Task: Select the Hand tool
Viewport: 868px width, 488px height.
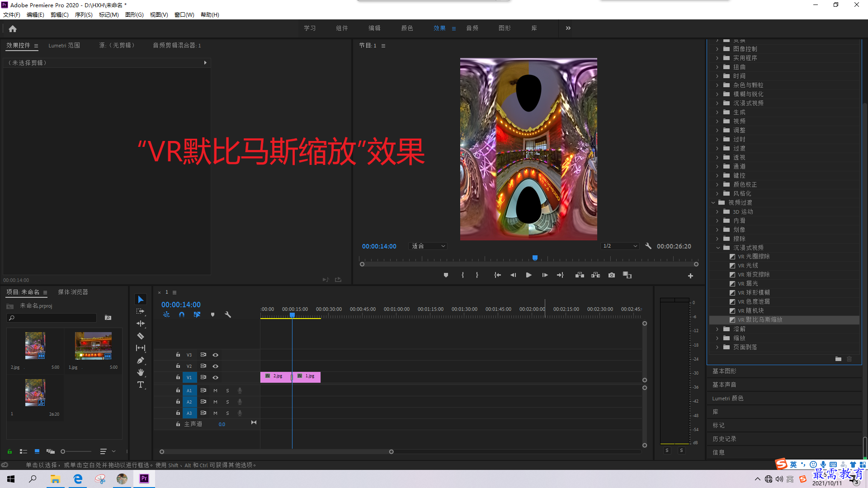Action: point(141,372)
